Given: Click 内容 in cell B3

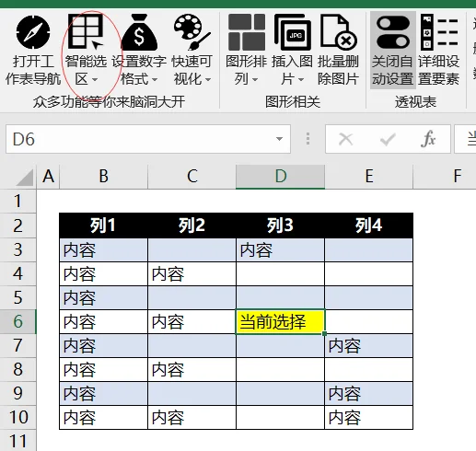Looking at the screenshot, I should coord(79,250).
